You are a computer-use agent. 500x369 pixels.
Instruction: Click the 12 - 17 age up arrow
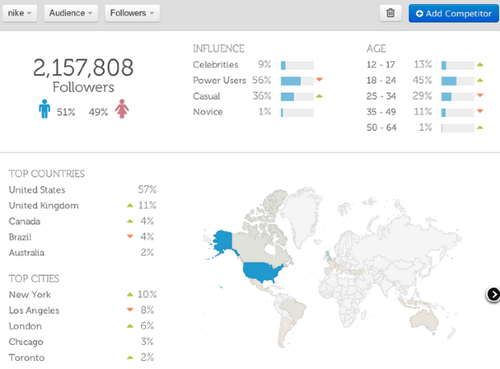point(480,64)
